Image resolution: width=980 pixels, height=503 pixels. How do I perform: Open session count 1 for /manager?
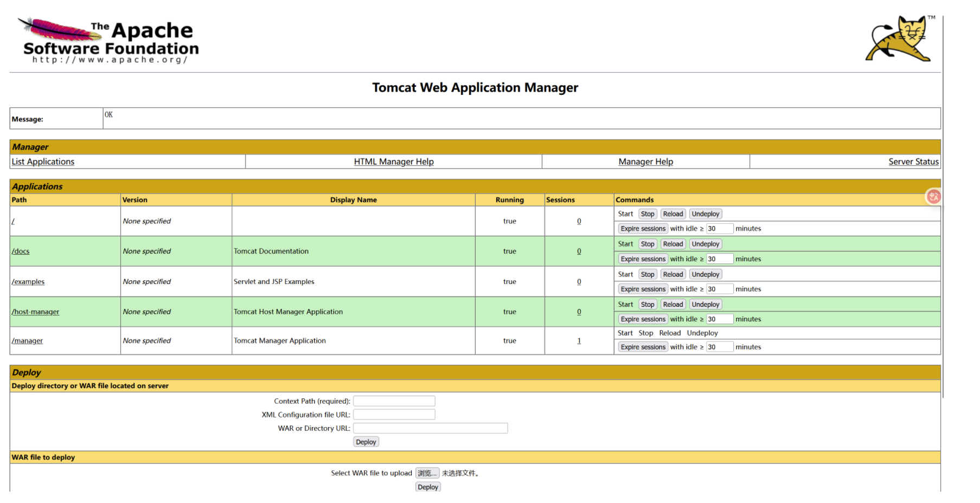[x=579, y=341]
